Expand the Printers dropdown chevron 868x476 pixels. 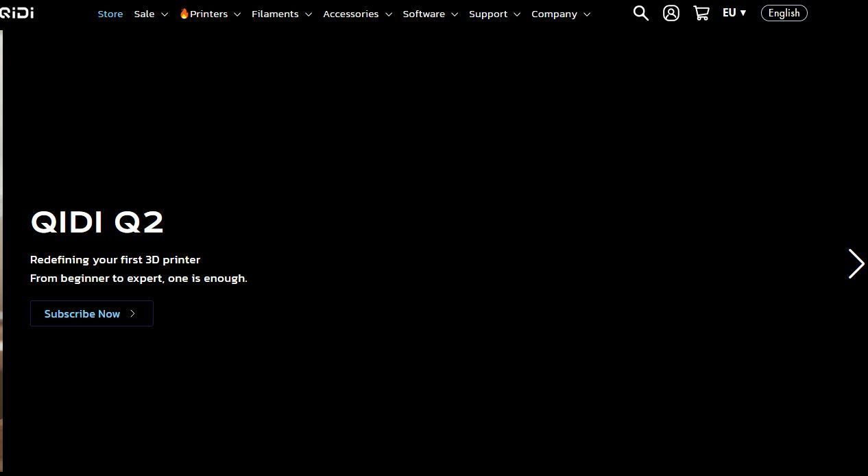237,14
